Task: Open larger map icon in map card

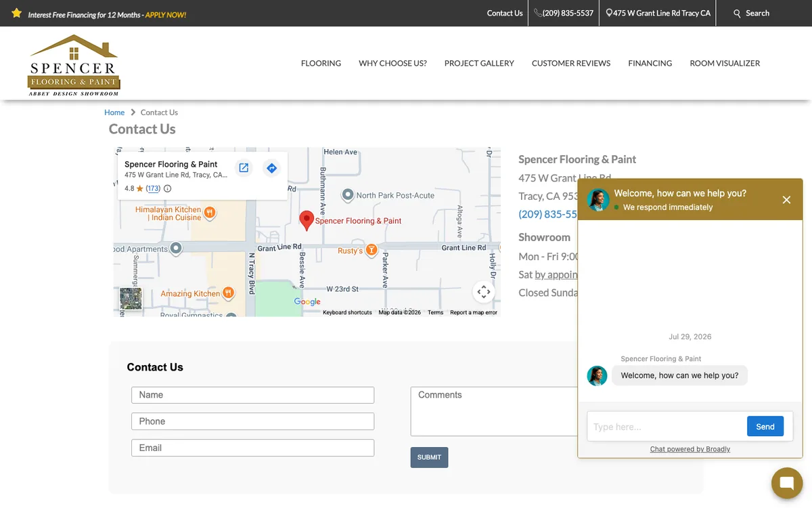Action: coord(244,168)
